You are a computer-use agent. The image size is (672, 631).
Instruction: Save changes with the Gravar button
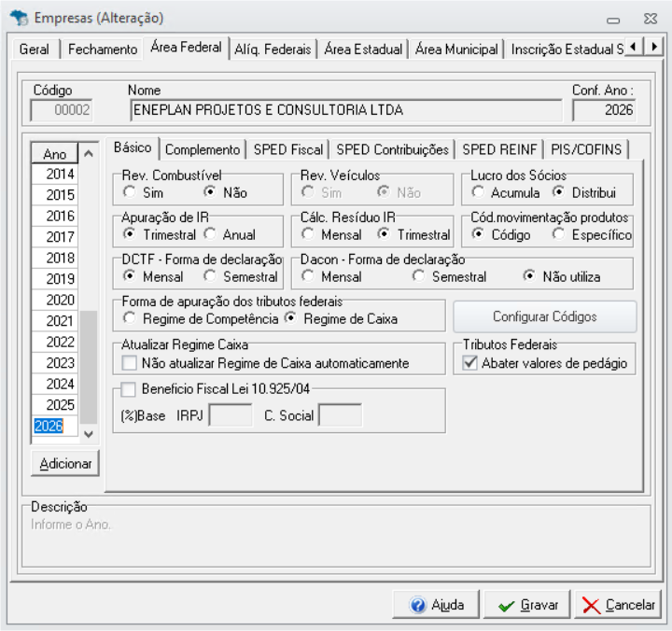pyautogui.click(x=527, y=605)
